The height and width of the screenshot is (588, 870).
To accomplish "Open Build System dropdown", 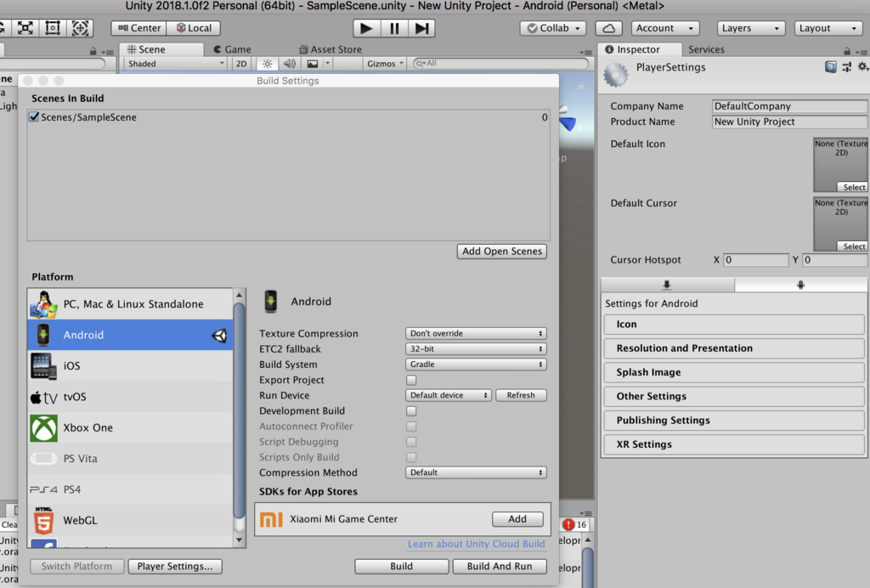I will 476,365.
